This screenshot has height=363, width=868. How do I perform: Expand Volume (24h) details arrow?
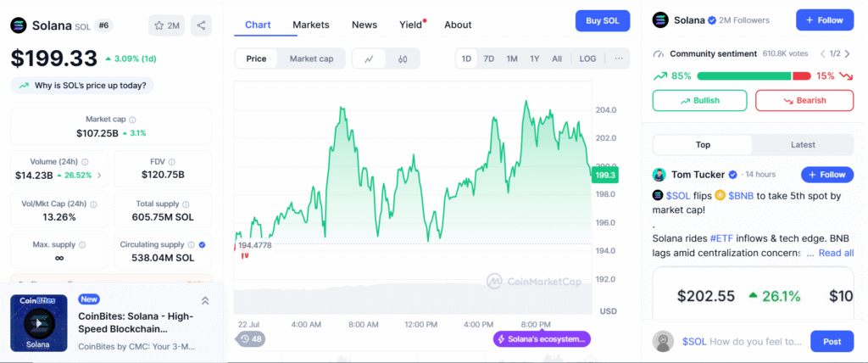(x=99, y=176)
